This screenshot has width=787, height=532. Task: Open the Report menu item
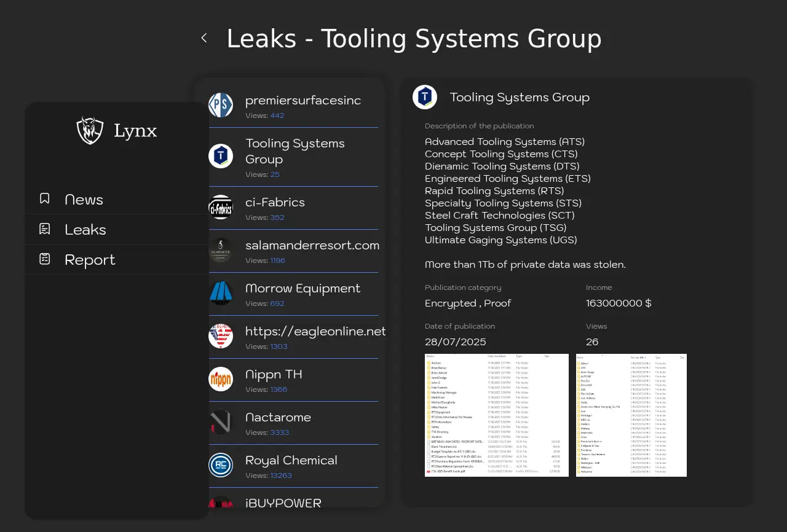pyautogui.click(x=90, y=260)
